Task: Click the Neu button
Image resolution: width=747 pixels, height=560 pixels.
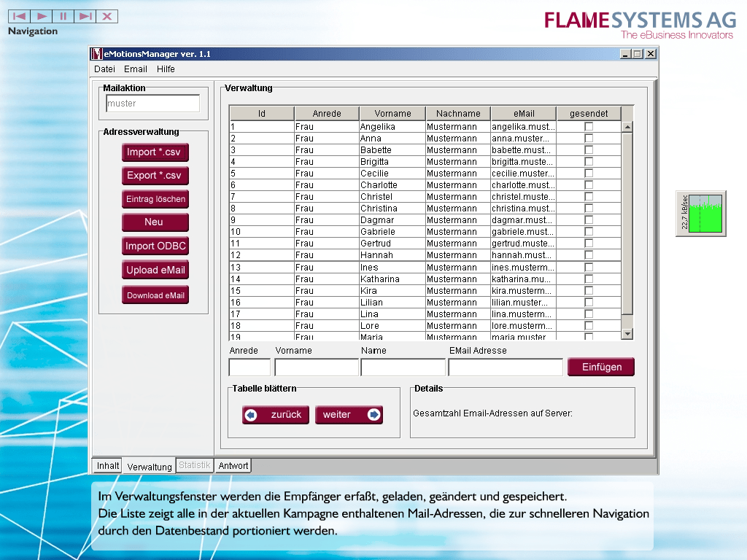Action: [x=155, y=222]
